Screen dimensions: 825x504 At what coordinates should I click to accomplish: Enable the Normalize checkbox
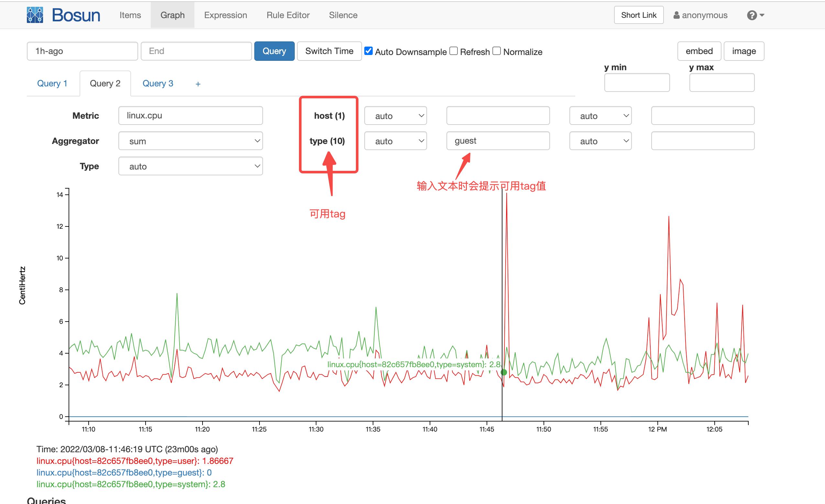point(497,51)
